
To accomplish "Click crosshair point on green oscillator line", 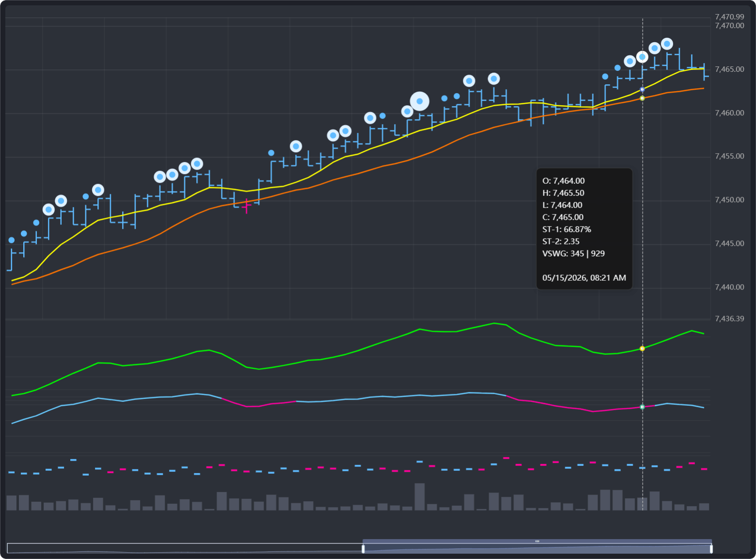I will (x=643, y=349).
